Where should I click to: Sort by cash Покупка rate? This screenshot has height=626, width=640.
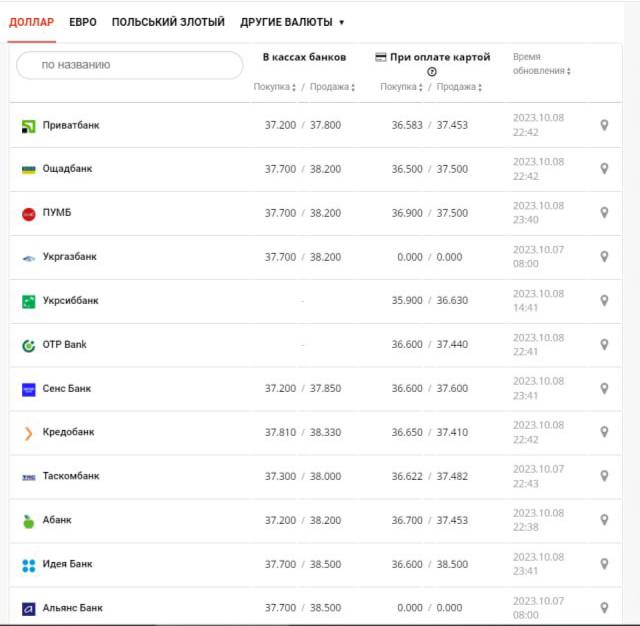(x=275, y=87)
